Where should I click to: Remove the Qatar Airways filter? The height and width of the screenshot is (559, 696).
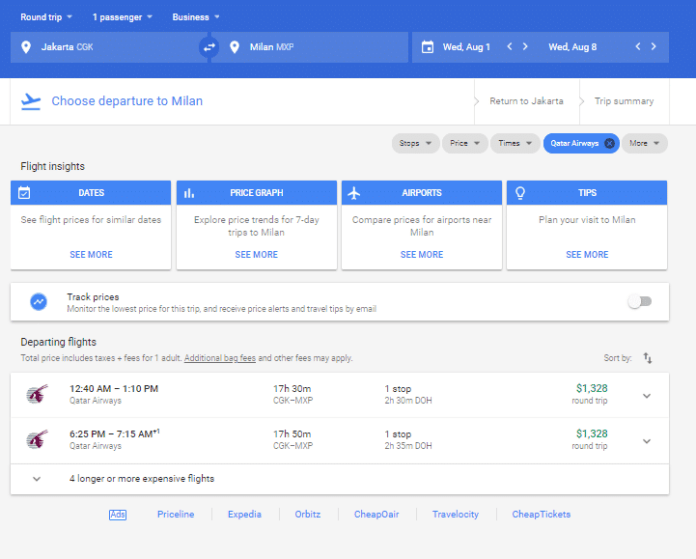pos(610,143)
